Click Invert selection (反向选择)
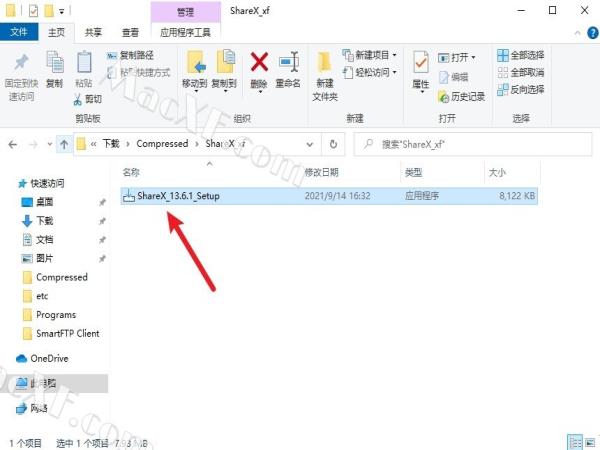This screenshot has width=600, height=450. 521,90
